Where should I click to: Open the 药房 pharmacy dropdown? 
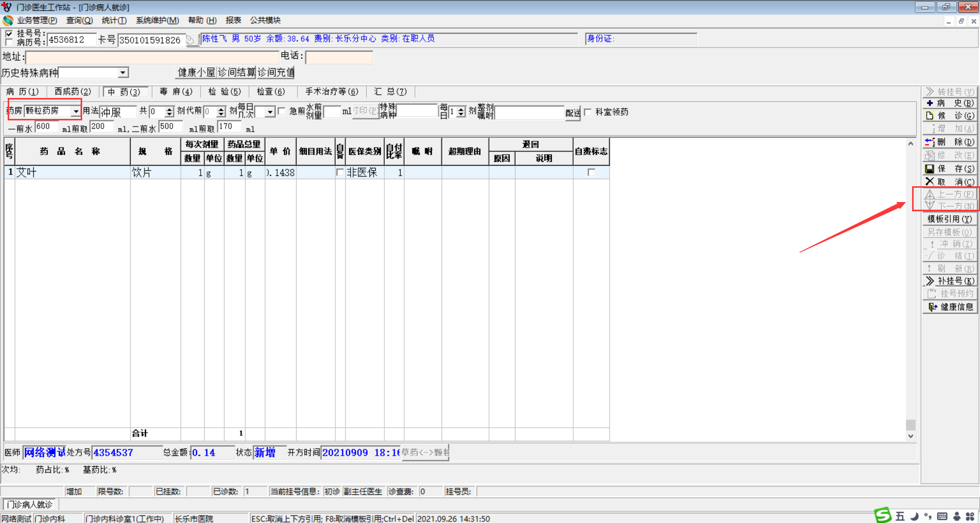click(x=76, y=111)
